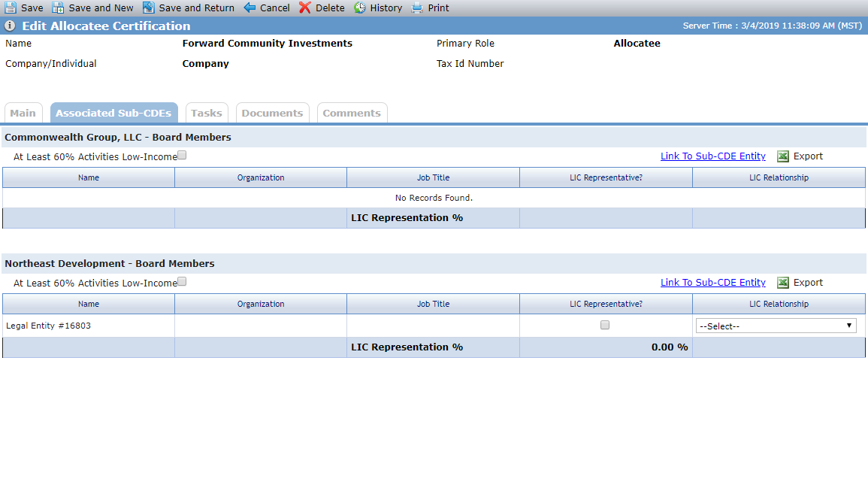Click the Tax Id Number label
Screen dimensions: 868x485
470,64
